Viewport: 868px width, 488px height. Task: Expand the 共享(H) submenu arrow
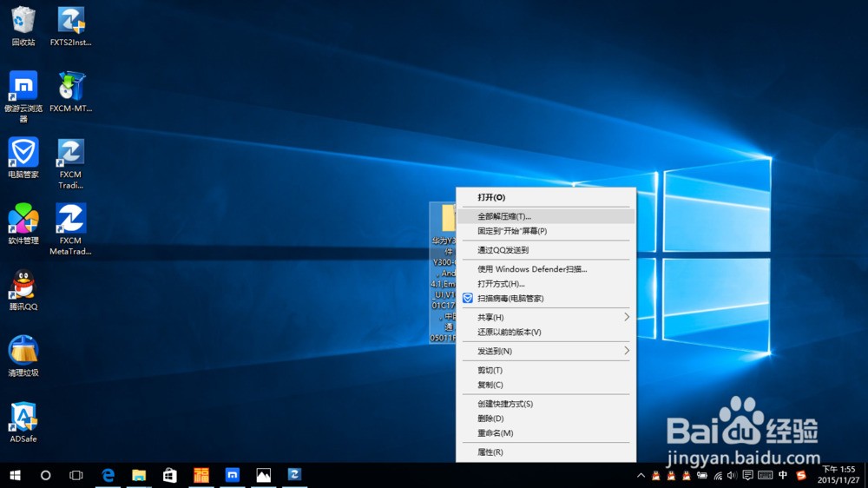(627, 317)
